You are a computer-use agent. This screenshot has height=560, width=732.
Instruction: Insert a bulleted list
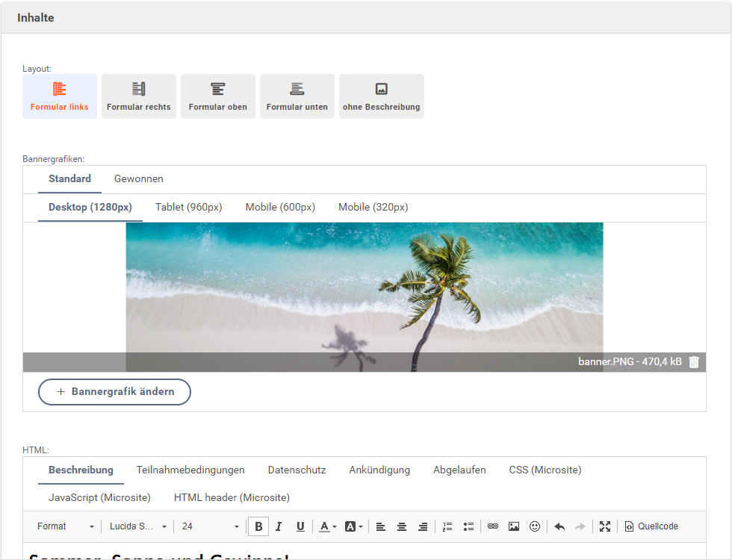pos(468,526)
